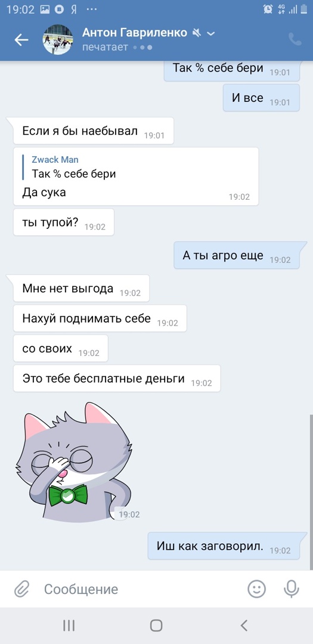The image size is (313, 644).
Task: Expand the chat options chevron beside the name
Action: pyautogui.click(x=210, y=33)
